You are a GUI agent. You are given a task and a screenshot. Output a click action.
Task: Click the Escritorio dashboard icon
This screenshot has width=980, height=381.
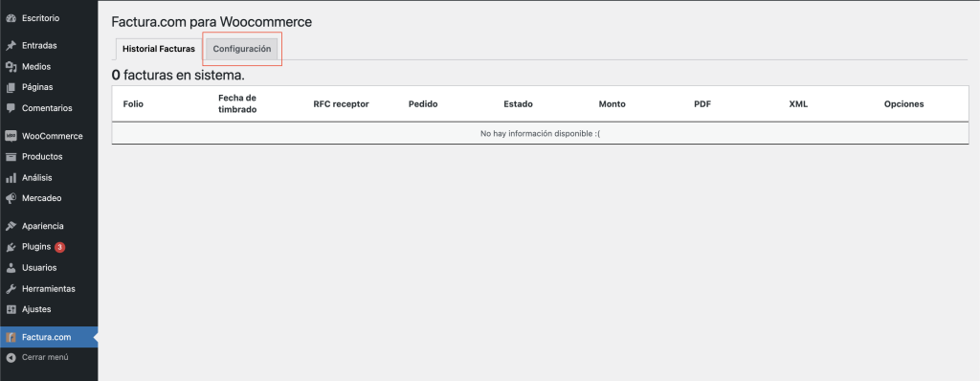pos(11,18)
